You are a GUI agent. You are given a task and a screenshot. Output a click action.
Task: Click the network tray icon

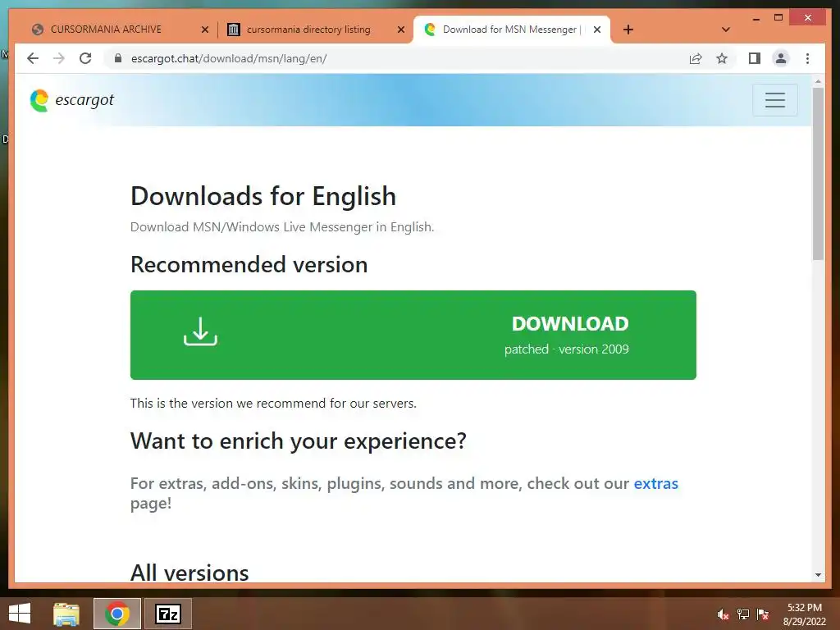coord(743,614)
